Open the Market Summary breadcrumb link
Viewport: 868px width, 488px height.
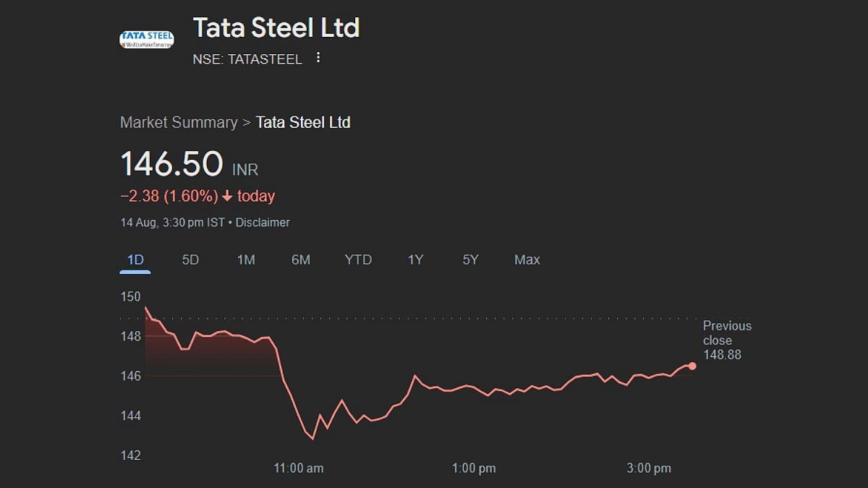[x=179, y=122]
